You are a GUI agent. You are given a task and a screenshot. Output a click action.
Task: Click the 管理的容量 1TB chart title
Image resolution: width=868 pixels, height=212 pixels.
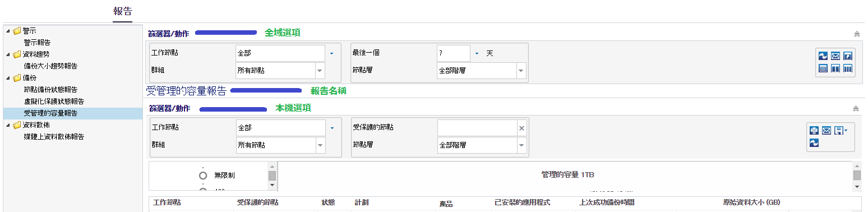coord(567,175)
